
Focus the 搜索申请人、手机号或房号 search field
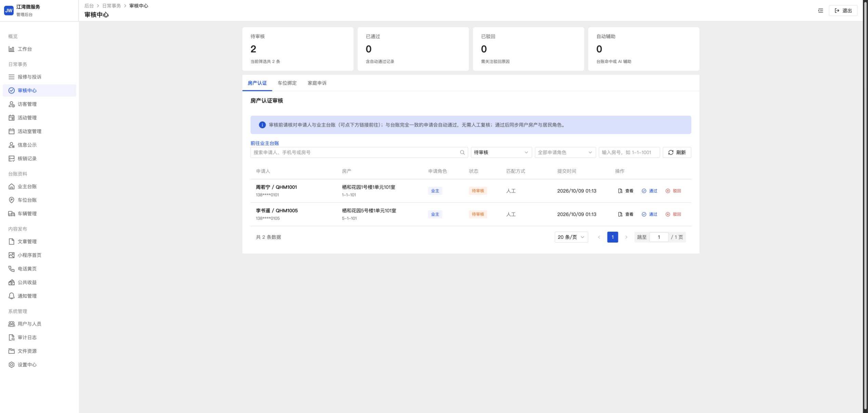(x=359, y=153)
